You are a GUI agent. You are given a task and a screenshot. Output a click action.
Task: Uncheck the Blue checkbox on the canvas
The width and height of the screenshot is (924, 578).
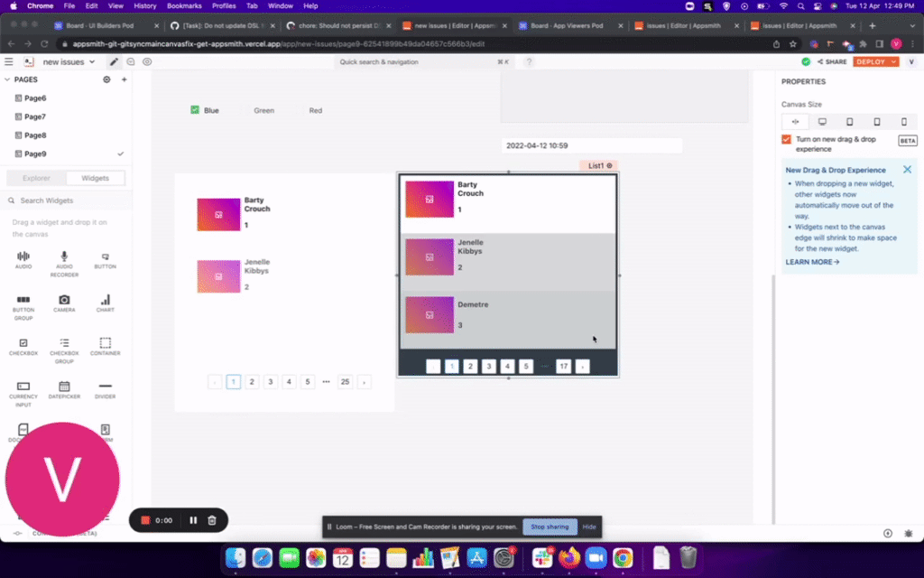point(194,109)
